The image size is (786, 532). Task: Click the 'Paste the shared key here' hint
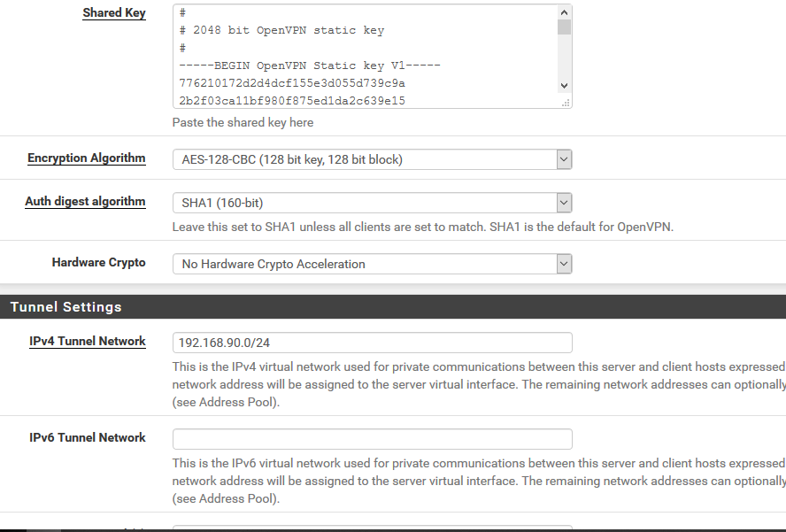(x=243, y=122)
